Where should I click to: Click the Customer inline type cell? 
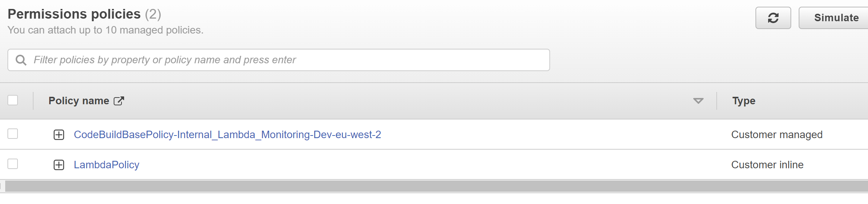(x=767, y=165)
